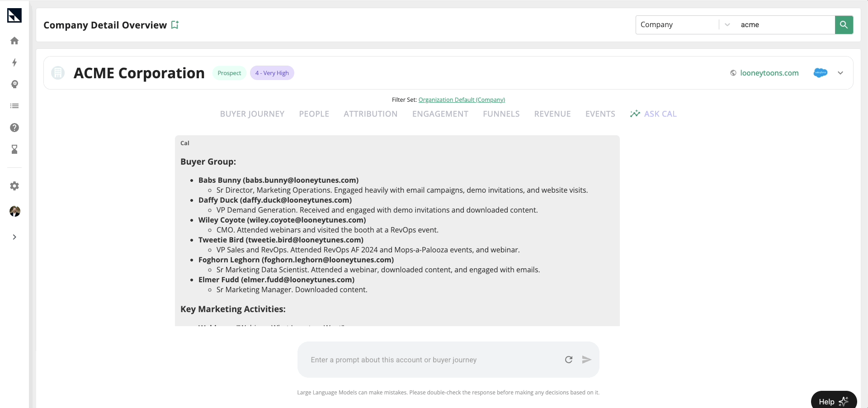Switch to the Buyer Journey tab
The height and width of the screenshot is (408, 868).
(x=252, y=114)
